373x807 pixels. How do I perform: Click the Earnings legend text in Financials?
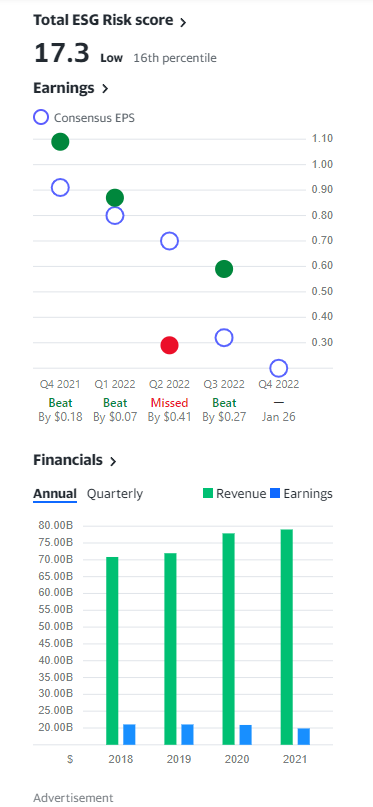pos(308,494)
